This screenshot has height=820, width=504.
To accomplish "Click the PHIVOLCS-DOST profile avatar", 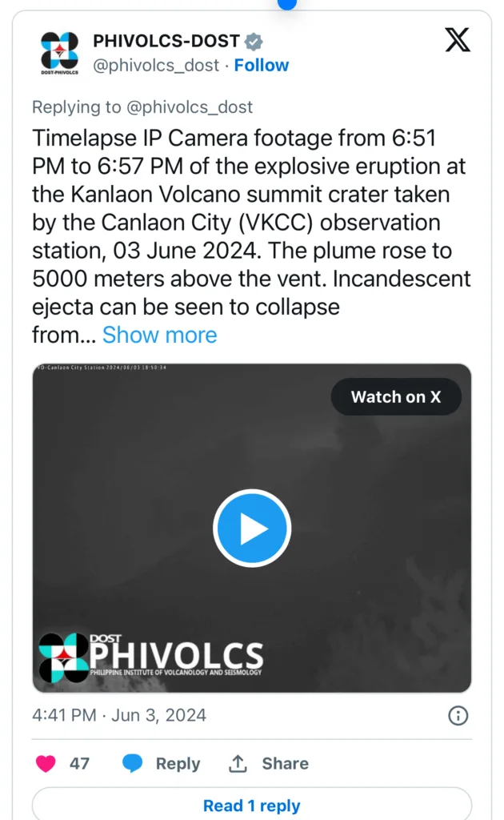I will point(60,53).
